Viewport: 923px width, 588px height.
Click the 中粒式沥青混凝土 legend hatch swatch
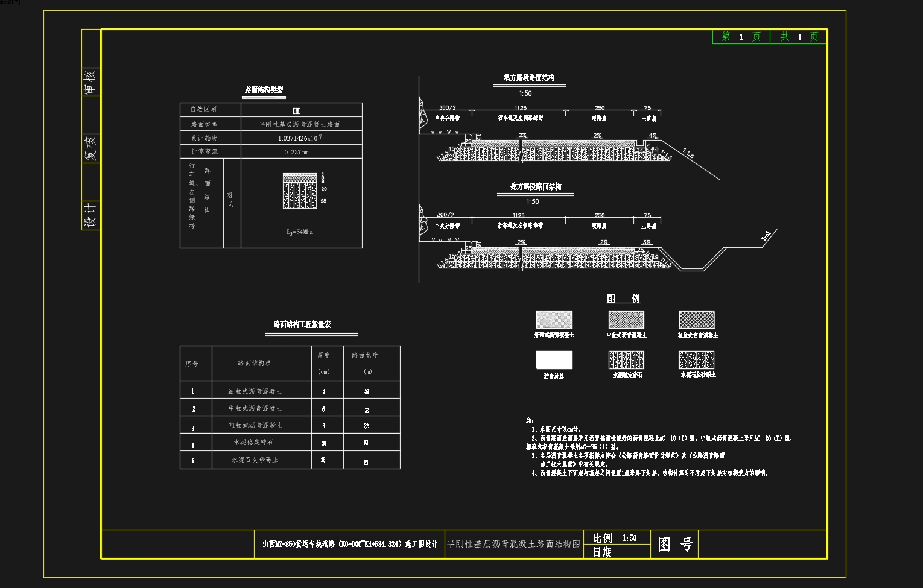(x=626, y=320)
